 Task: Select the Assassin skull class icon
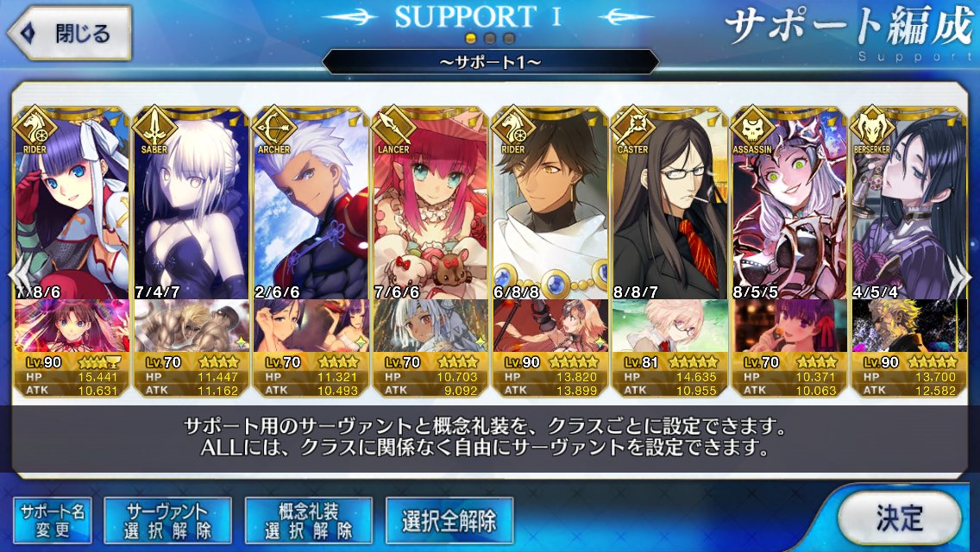point(752,129)
